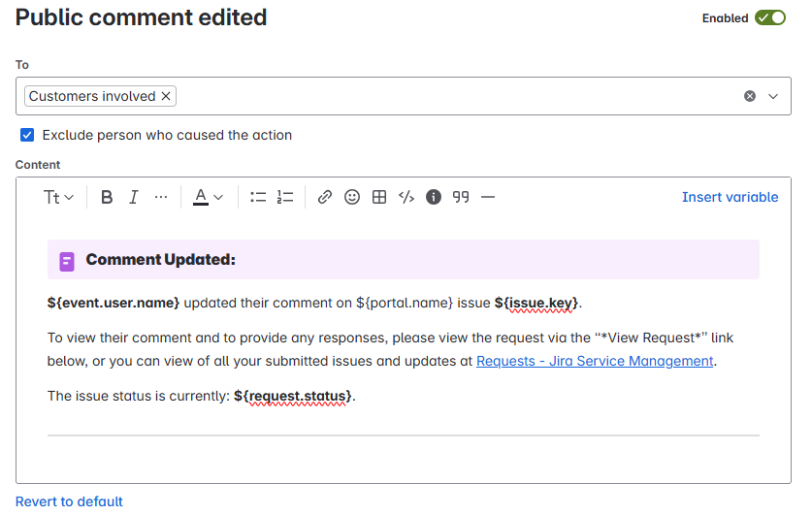
Task: Open the emoji picker
Action: click(x=352, y=197)
